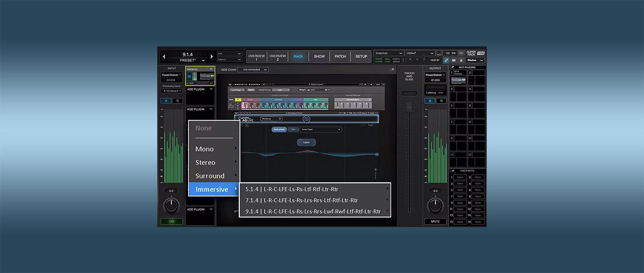Open the Link dropdown
The width and height of the screenshot is (644, 273).
point(230,54)
